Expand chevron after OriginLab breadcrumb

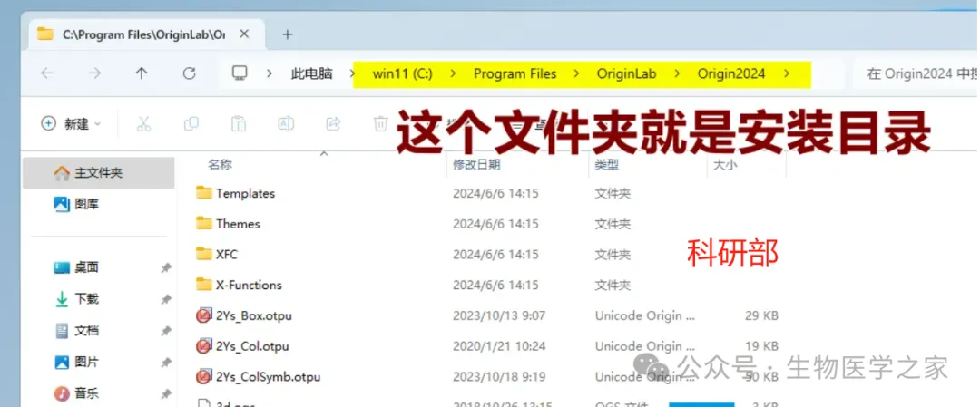point(678,73)
